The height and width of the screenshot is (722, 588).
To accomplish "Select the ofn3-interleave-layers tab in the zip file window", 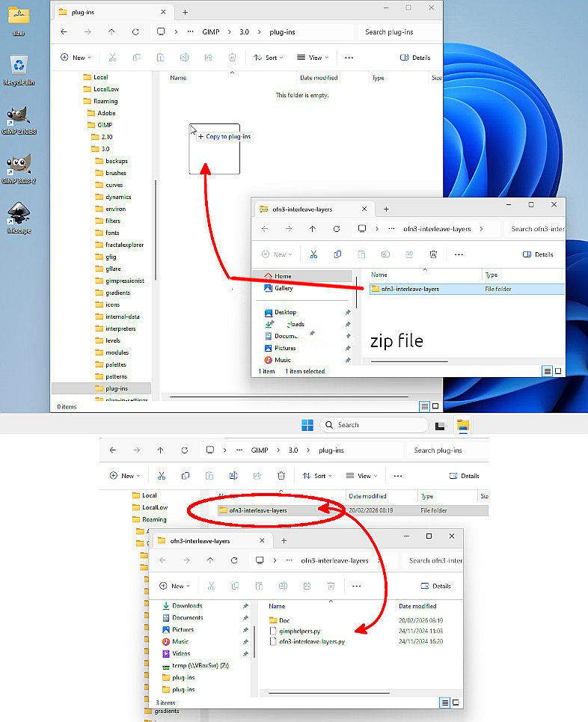I will pyautogui.click(x=313, y=209).
